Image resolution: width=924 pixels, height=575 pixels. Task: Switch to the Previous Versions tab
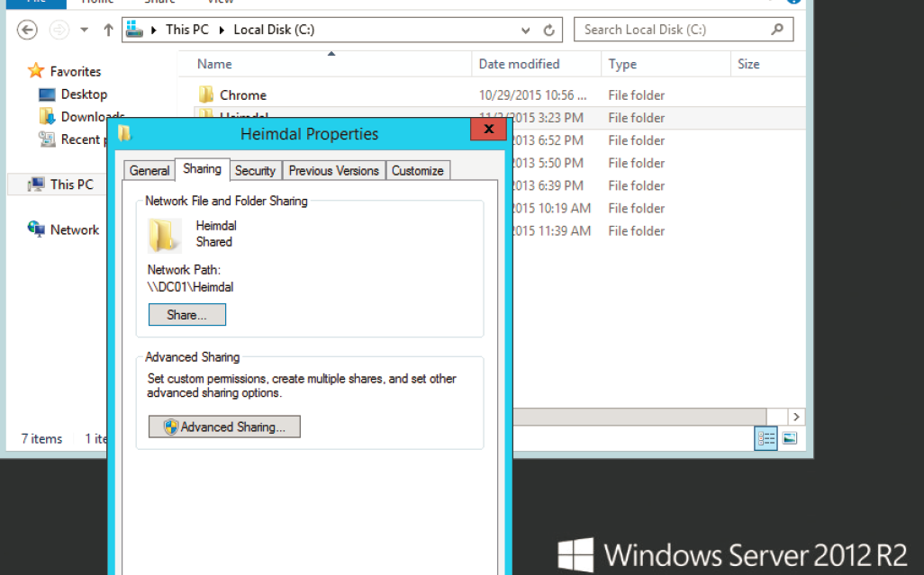(333, 170)
